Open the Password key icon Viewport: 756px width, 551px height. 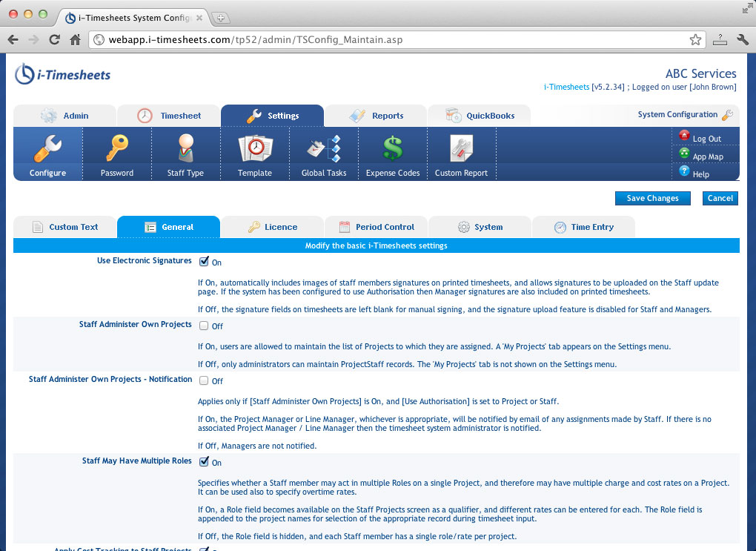coord(116,148)
